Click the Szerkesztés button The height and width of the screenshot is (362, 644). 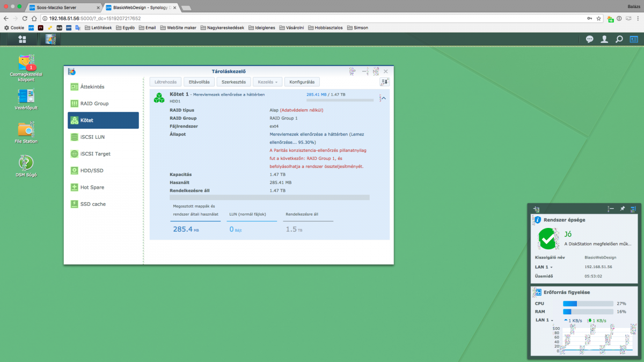(234, 82)
